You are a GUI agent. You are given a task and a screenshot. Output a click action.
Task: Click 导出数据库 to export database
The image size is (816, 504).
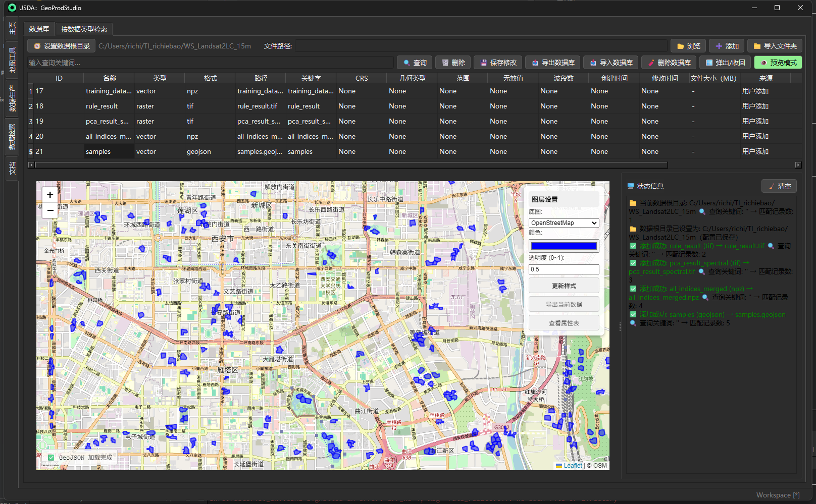tap(552, 63)
